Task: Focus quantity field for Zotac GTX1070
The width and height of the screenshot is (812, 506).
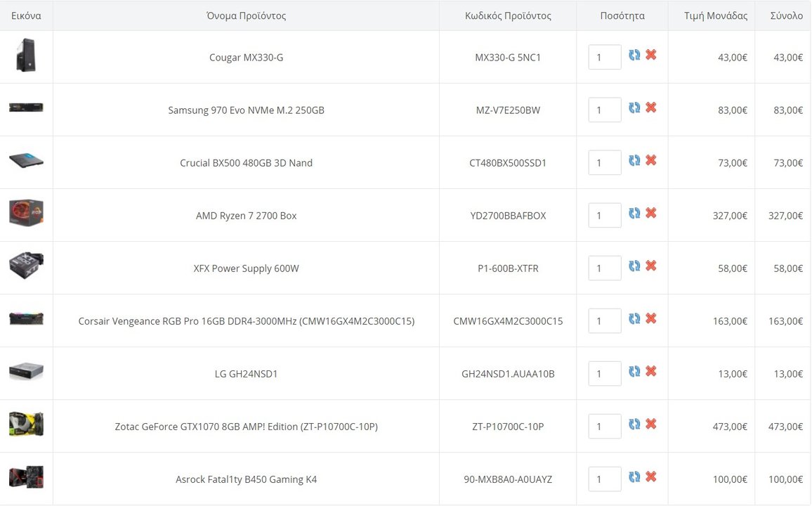Action: (x=605, y=427)
